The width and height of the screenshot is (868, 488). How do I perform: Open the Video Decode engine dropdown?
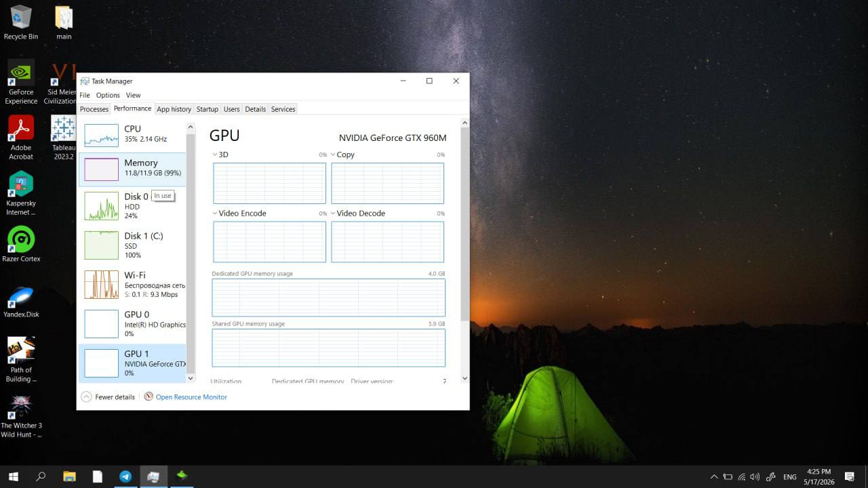pyautogui.click(x=333, y=213)
